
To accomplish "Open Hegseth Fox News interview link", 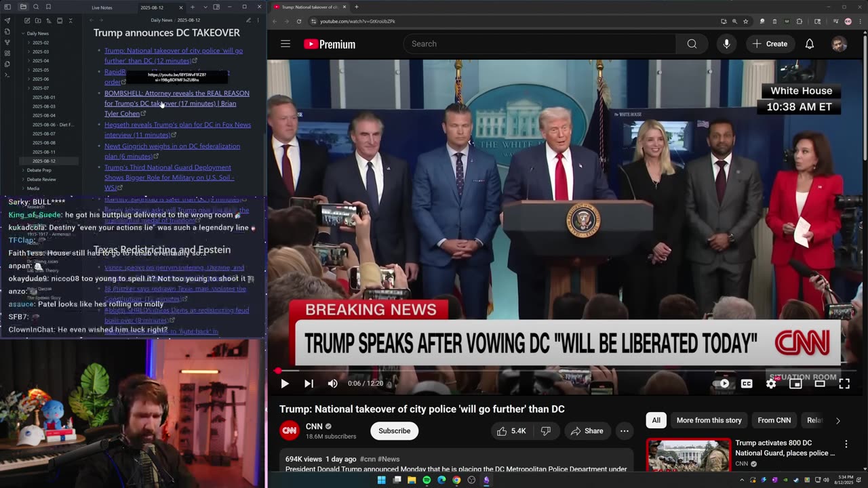I will [x=178, y=129].
